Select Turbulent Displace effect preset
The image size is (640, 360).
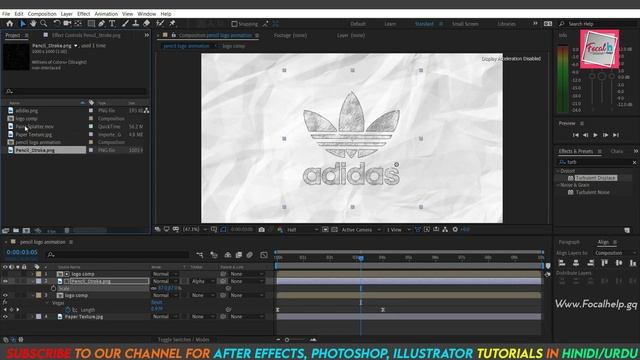pos(596,178)
